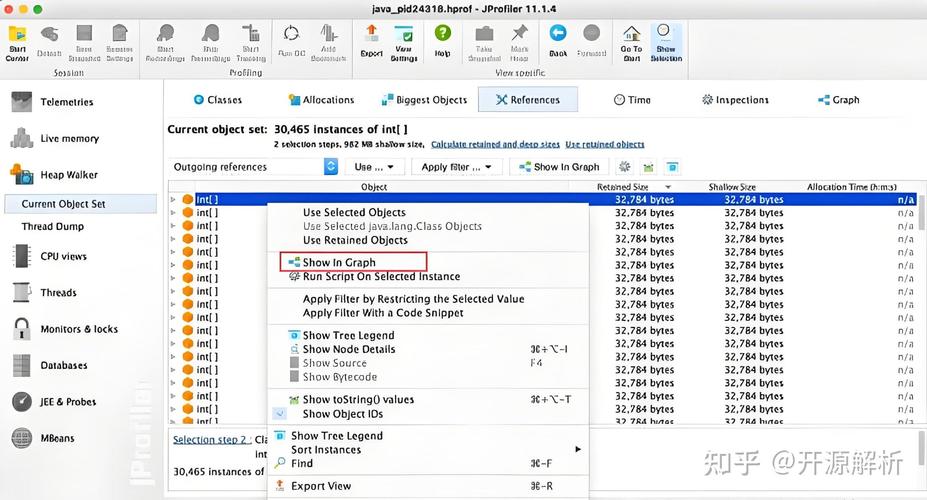Toggle the Show Object IDs checkmark
The width and height of the screenshot is (927, 500).
pyautogui.click(x=342, y=414)
